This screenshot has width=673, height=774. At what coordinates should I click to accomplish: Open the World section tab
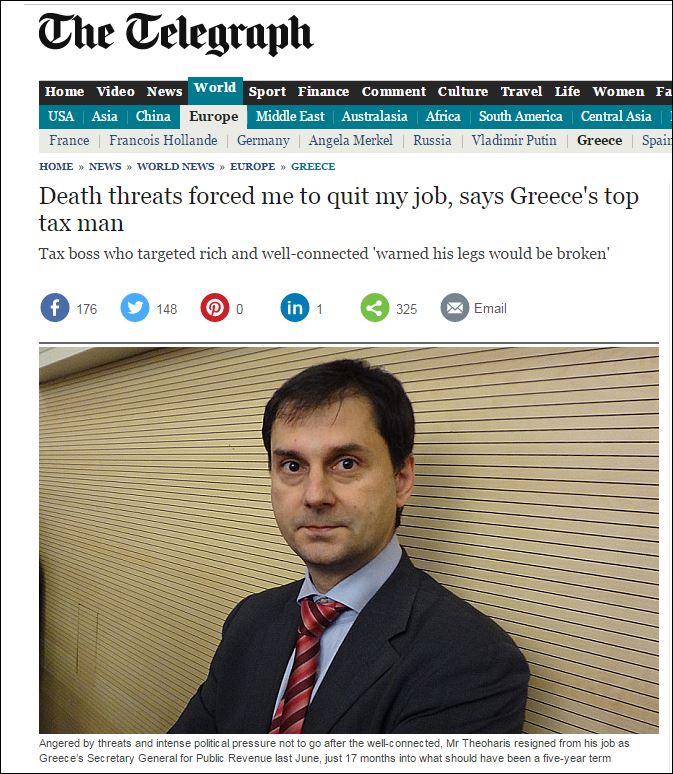[215, 90]
